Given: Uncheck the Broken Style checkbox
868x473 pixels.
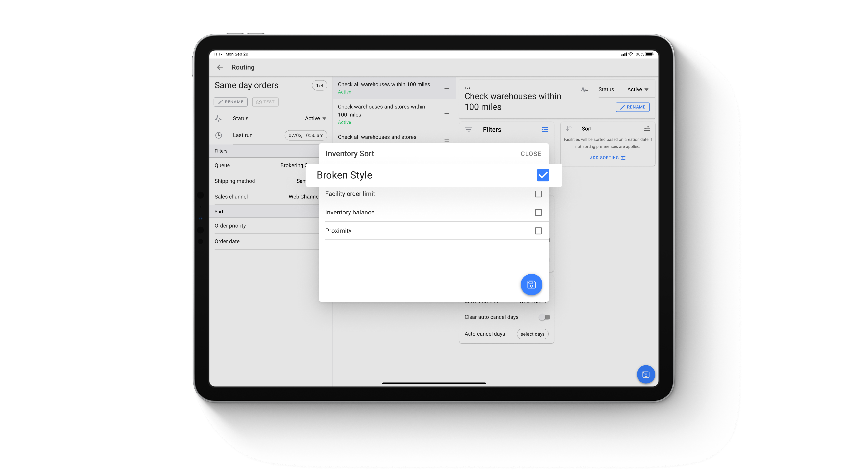Looking at the screenshot, I should coord(542,175).
